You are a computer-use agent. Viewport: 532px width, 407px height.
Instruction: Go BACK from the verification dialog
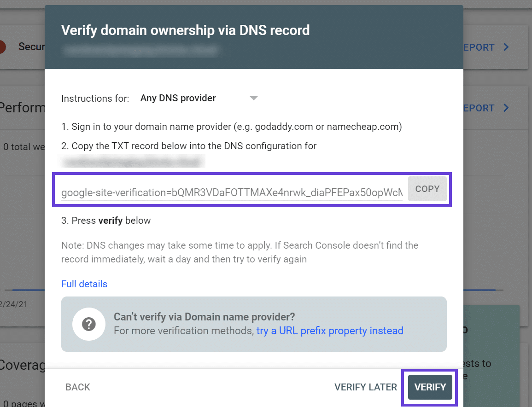pyautogui.click(x=77, y=387)
